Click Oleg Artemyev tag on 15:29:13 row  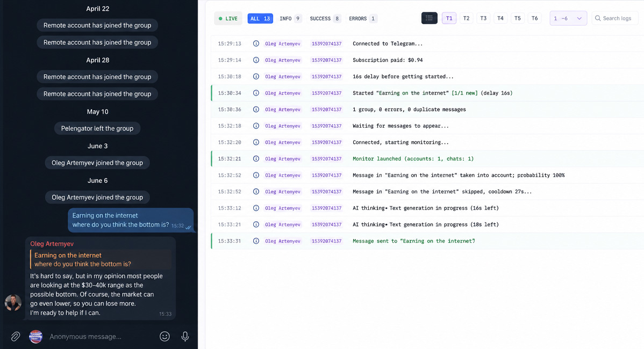click(283, 43)
